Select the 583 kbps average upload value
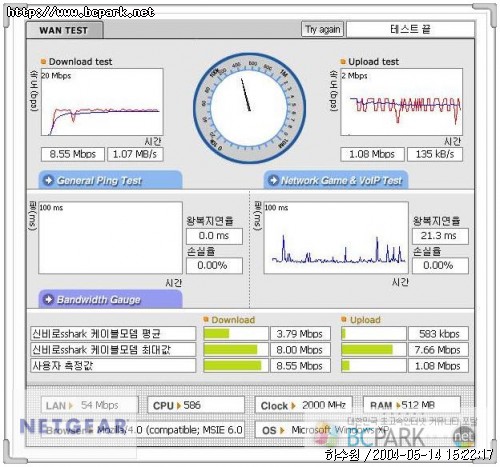 [438, 334]
